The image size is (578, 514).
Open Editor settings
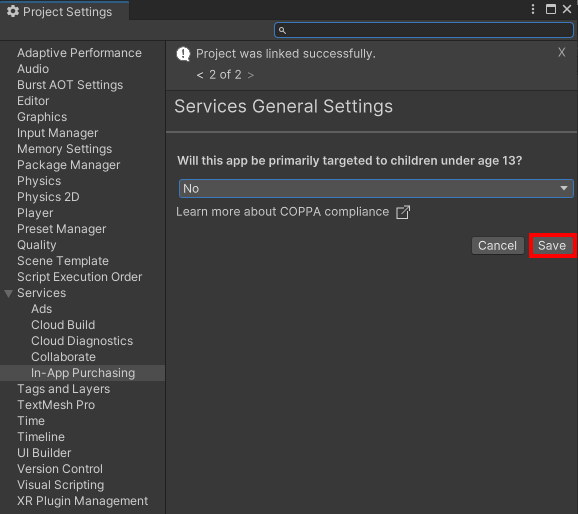pos(33,101)
